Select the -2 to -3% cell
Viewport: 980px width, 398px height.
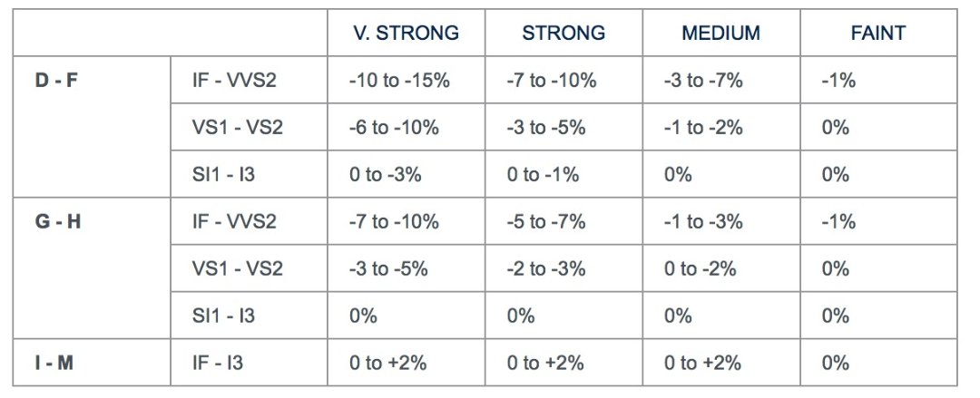pyautogui.click(x=547, y=269)
